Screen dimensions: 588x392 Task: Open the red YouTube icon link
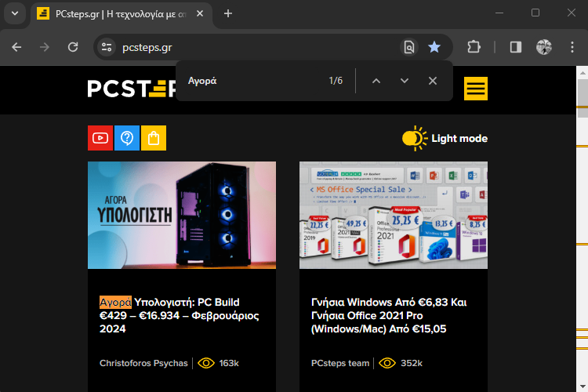click(100, 138)
